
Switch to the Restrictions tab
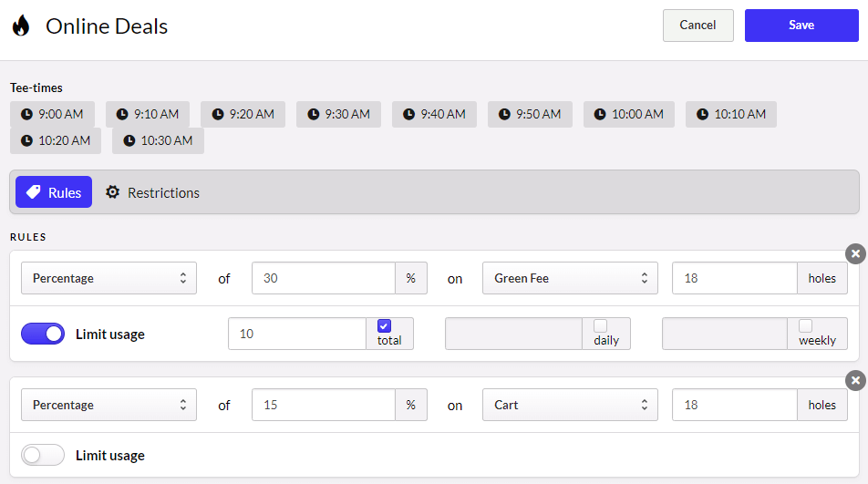[152, 192]
